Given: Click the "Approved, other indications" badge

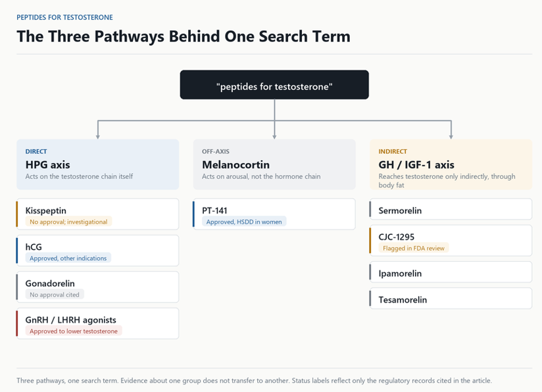Looking at the screenshot, I should point(68,258).
